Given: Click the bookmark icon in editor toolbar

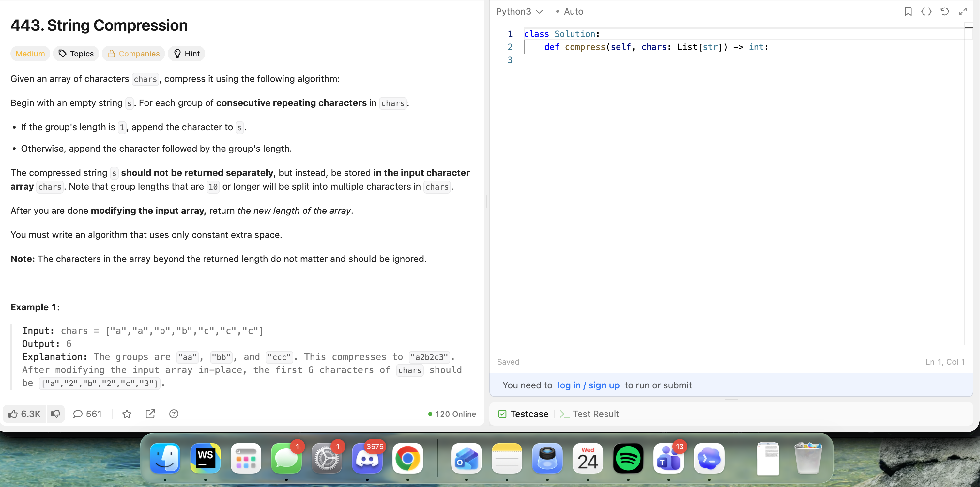Looking at the screenshot, I should 908,11.
